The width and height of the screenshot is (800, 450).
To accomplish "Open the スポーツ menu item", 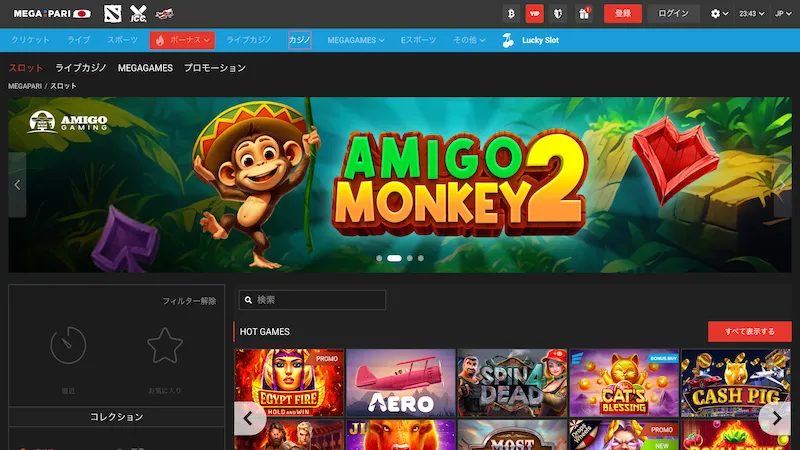I will point(122,40).
